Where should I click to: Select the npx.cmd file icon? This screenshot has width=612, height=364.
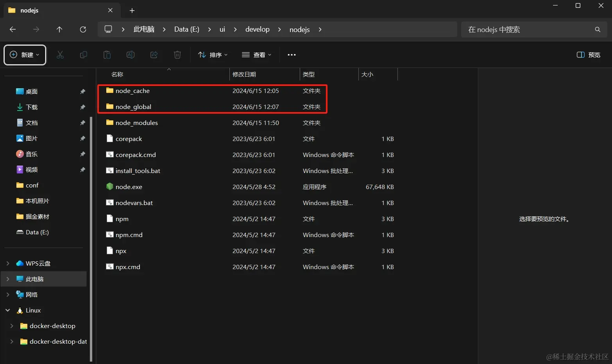pos(110,267)
